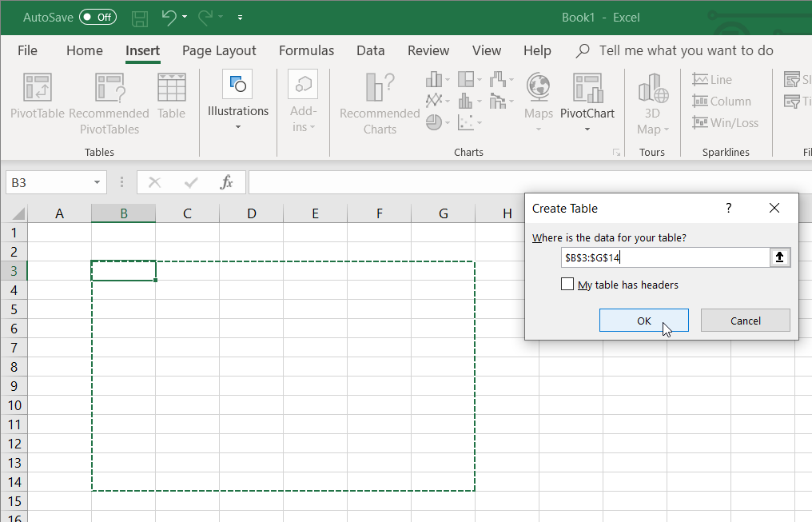Screen dimensions: 812x522
Task: Click the Insert Function fx icon
Action: point(226,182)
